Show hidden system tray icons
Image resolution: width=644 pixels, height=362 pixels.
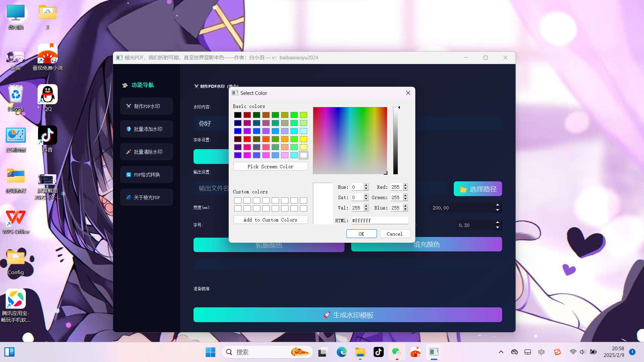click(x=501, y=352)
